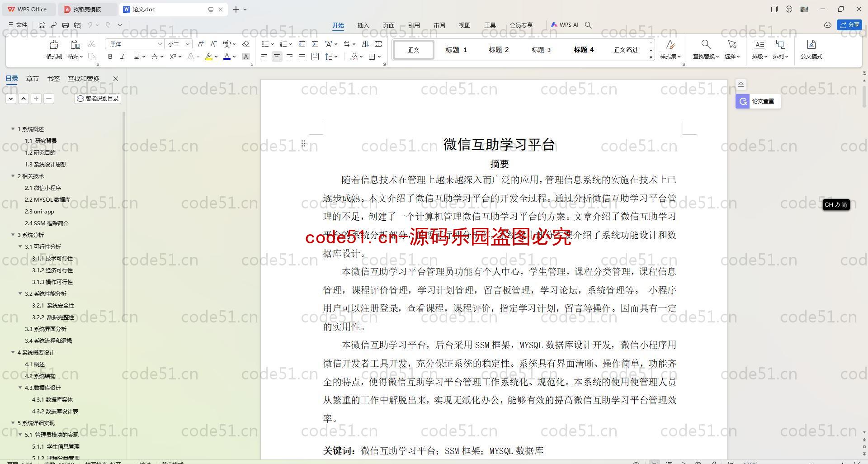The width and height of the screenshot is (868, 464).
Task: Open the Review (审阅) ribbon tab
Action: (x=439, y=25)
